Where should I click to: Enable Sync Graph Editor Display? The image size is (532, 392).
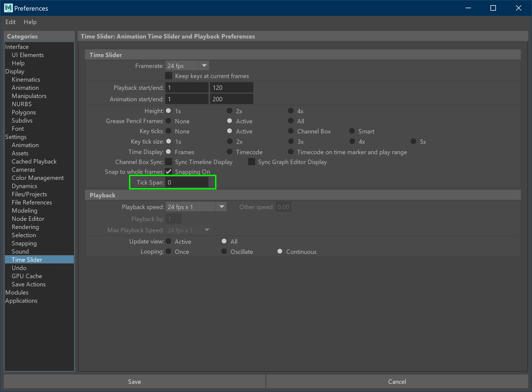point(251,162)
